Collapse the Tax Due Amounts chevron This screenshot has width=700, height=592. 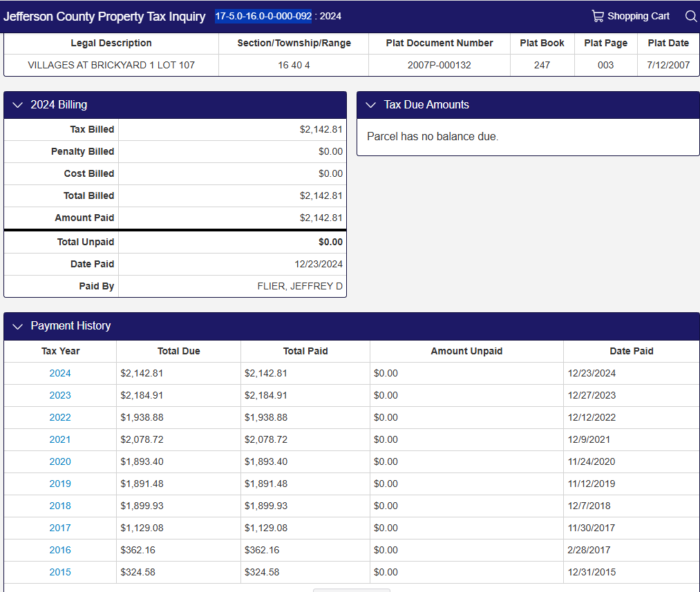click(x=371, y=105)
